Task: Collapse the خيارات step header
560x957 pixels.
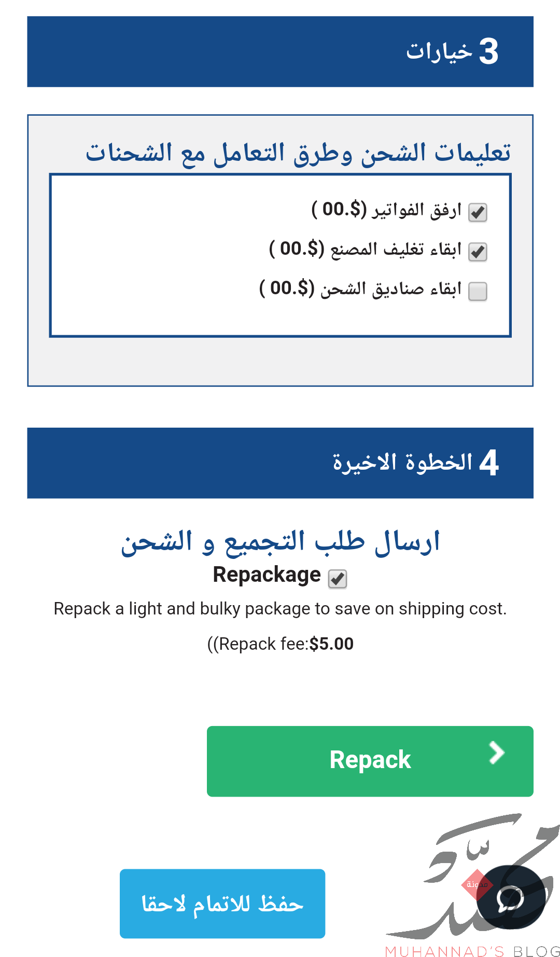Action: pyautogui.click(x=280, y=51)
